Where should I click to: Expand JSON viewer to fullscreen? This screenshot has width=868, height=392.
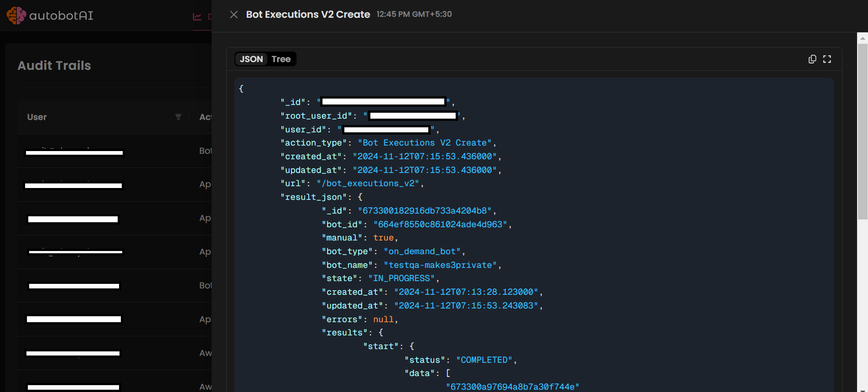[827, 59]
